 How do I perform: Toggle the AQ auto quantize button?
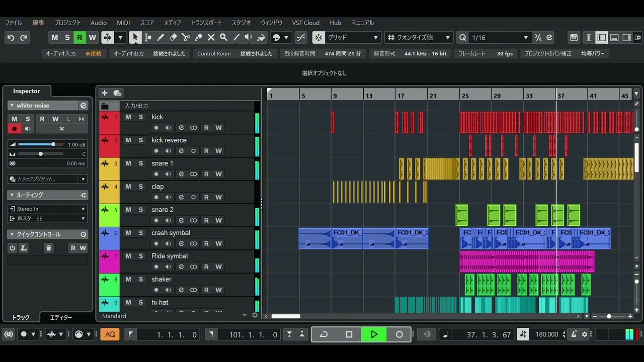pos(110,334)
